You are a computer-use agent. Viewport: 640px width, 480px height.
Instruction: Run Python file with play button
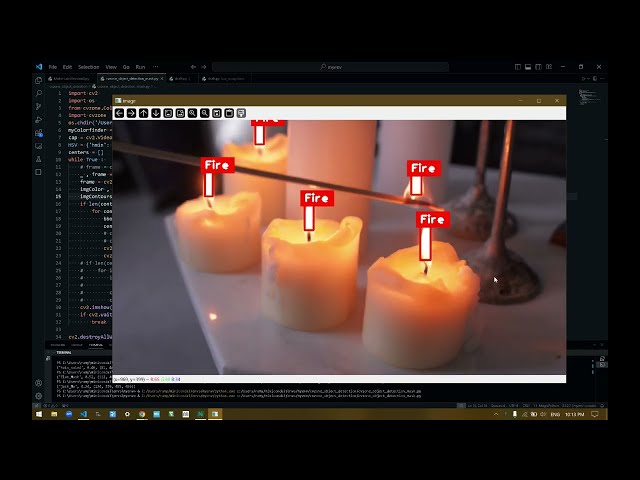[x=583, y=79]
